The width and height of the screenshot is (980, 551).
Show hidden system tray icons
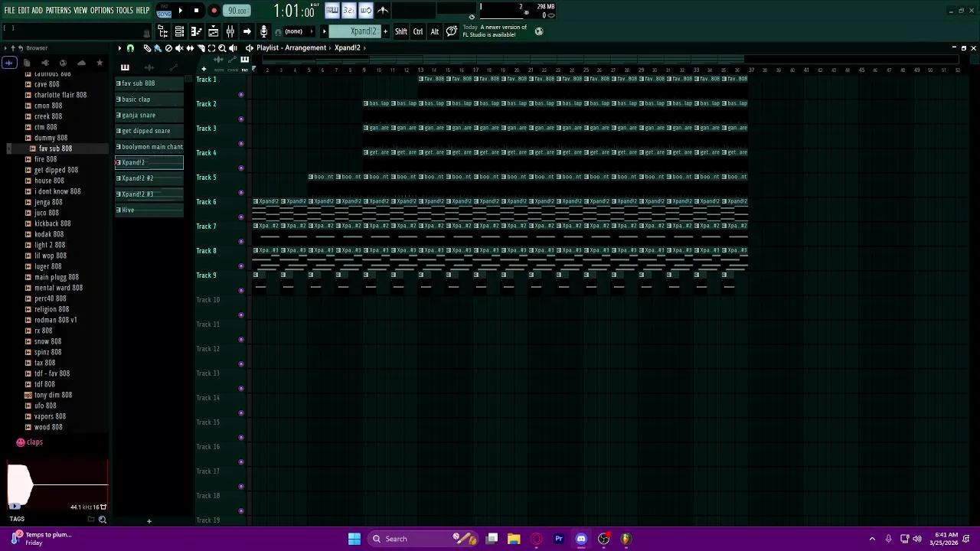point(872,539)
